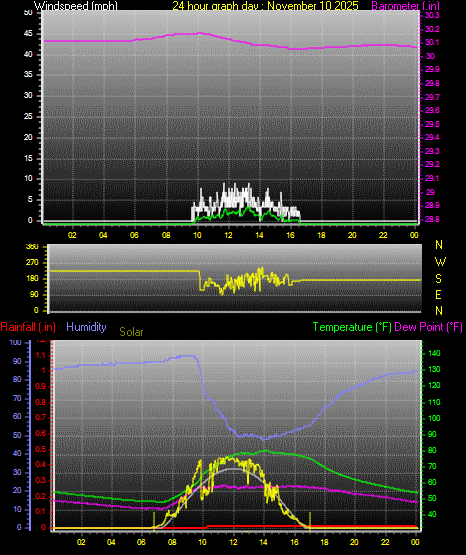Click the wind gust spikes around noon
This screenshot has height=555, width=466.
[234, 196]
